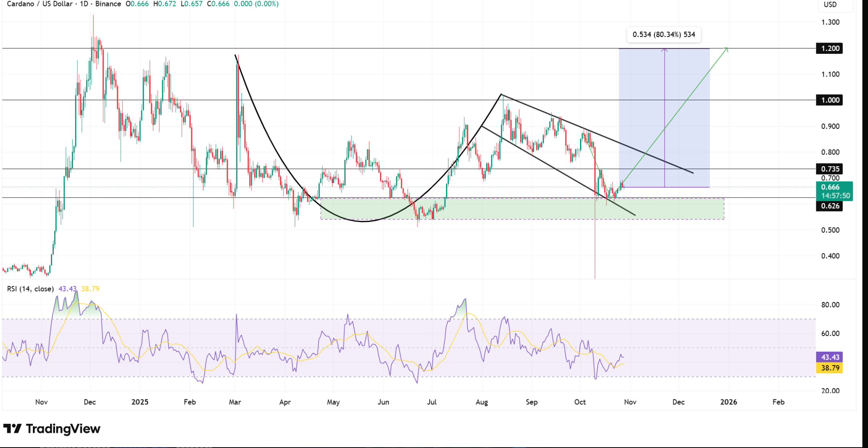Viewport: 868px width, 448px height.
Task: Click the Binance exchange name
Action: click(109, 4)
